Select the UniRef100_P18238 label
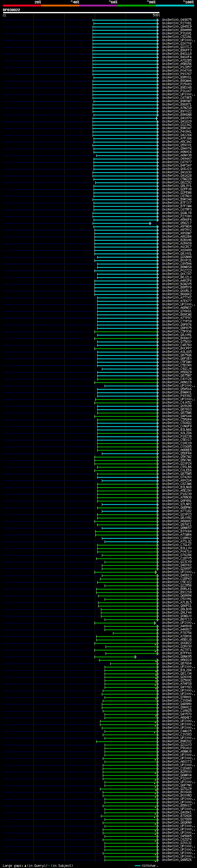This screenshot has height=868, width=197. [177, 437]
